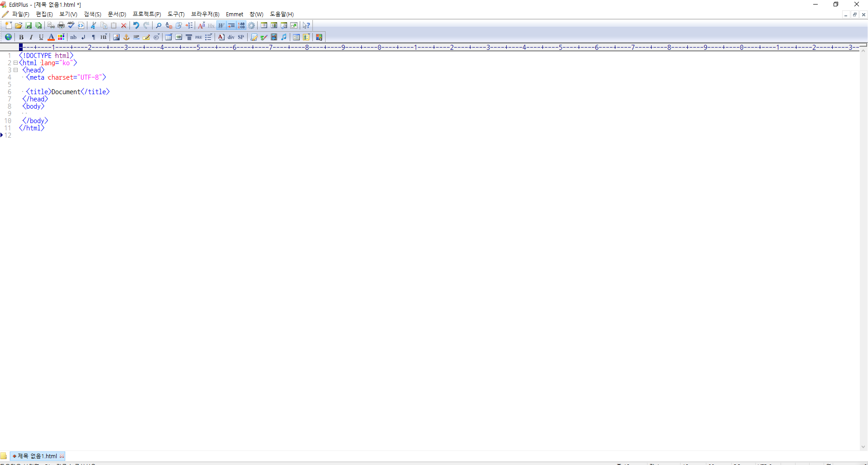Collapse the head tag fold on line 3
This screenshot has width=868, height=465.
tap(15, 70)
